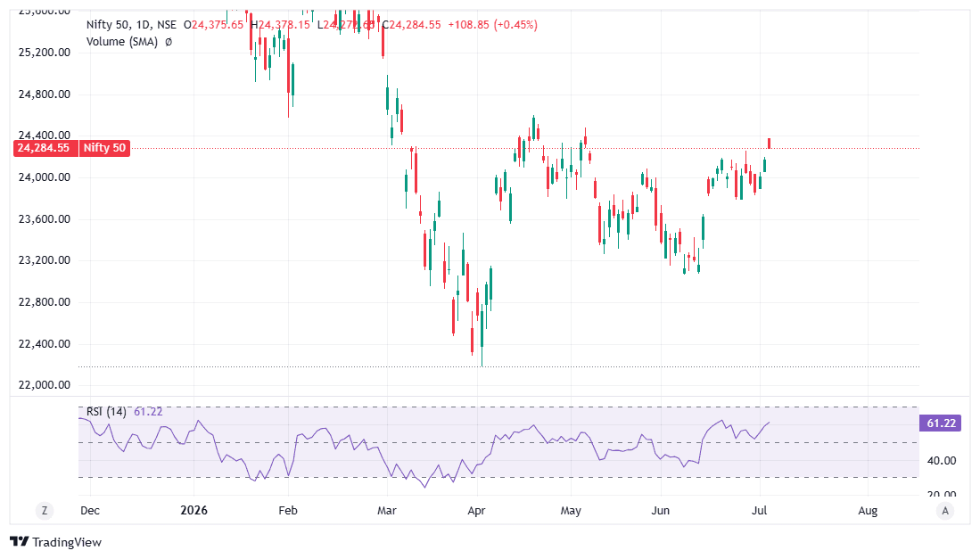The image size is (980, 559).
Task: Click the RSI value badge 61.22
Action: tap(941, 423)
